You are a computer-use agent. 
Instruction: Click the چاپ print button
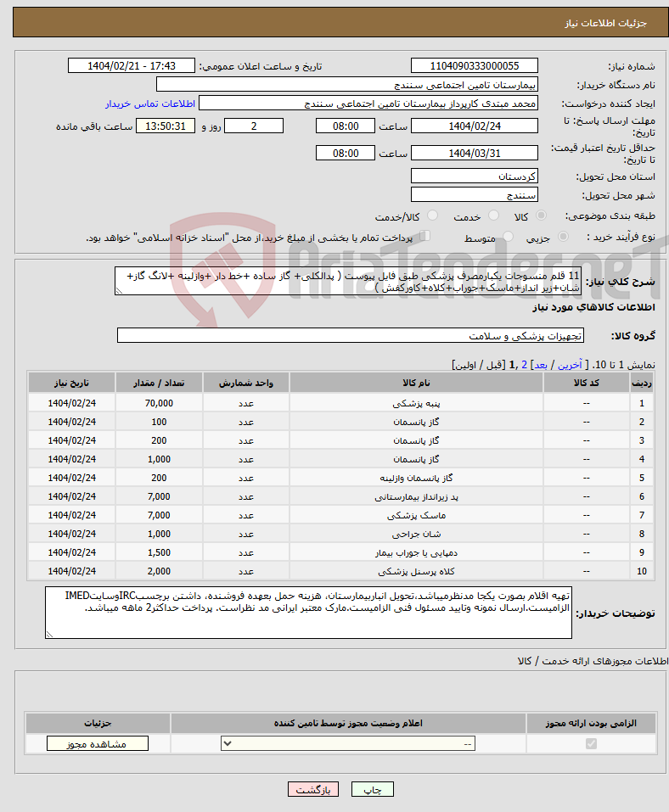(372, 790)
